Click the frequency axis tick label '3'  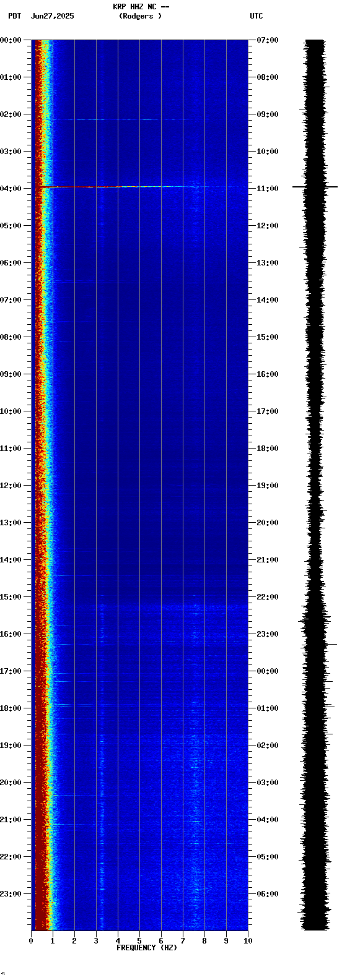point(96,941)
